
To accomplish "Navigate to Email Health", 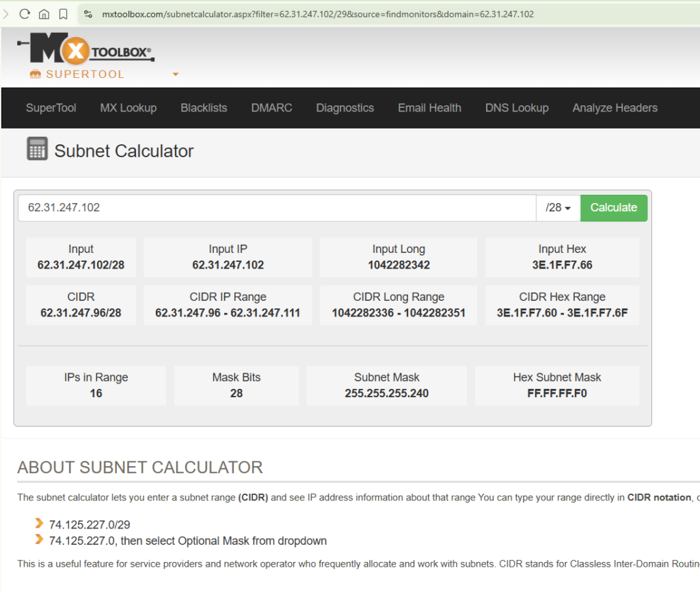I will (x=429, y=108).
